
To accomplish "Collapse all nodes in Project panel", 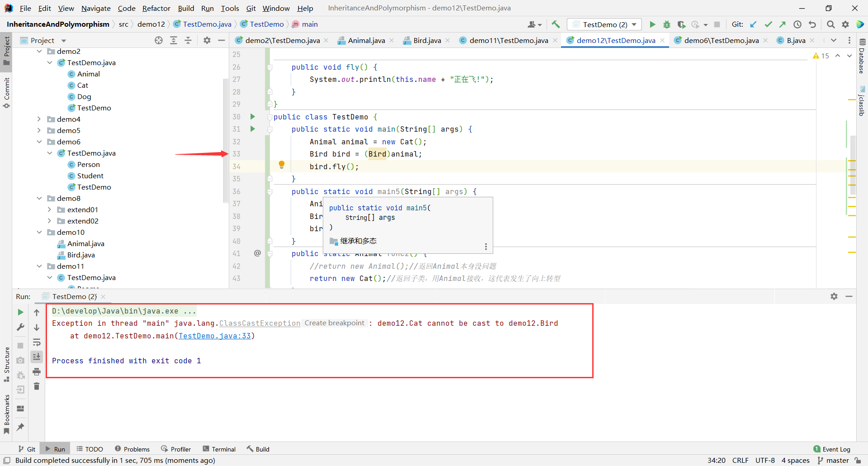I will [x=188, y=40].
